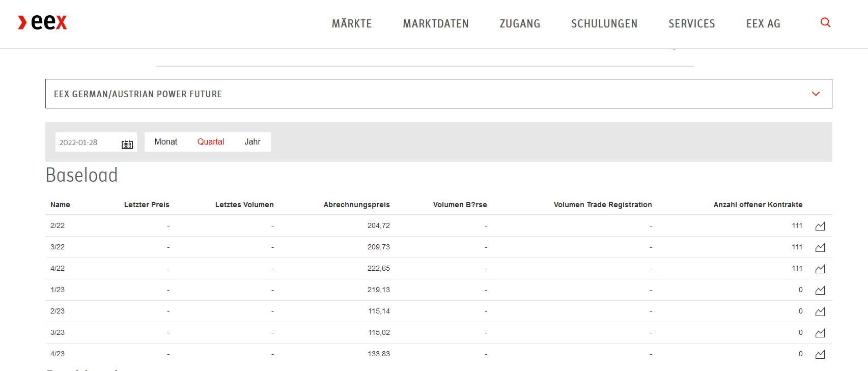Click open contracts 111 in 2/22 row
The height and width of the screenshot is (371, 868).
(797, 225)
